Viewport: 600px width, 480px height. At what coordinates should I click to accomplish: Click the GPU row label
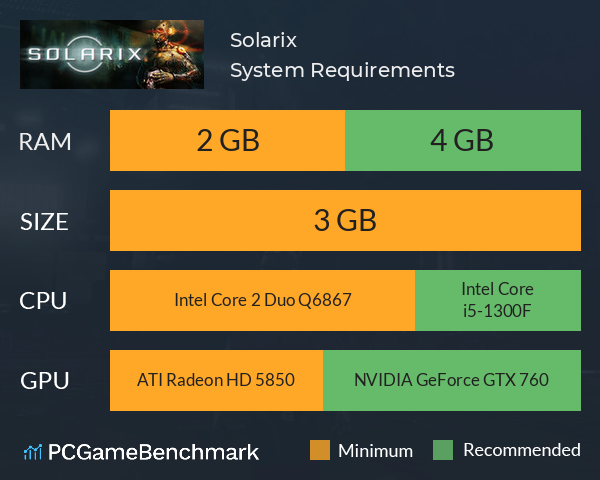[45, 381]
